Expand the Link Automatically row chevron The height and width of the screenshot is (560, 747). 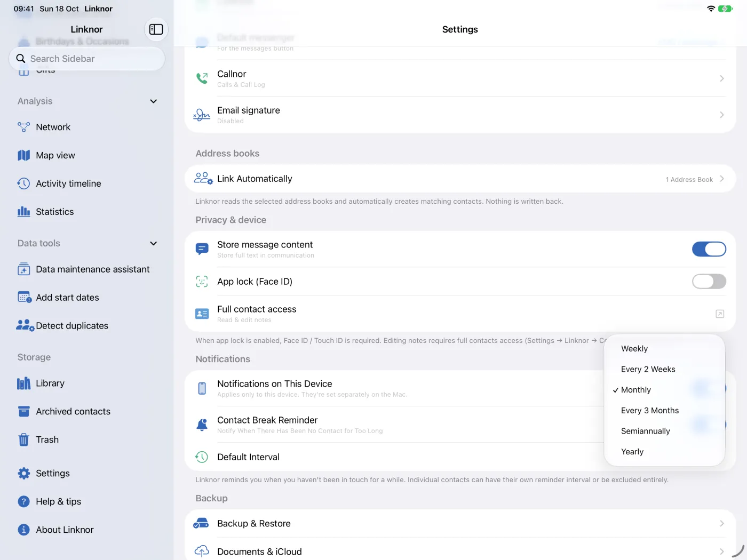point(722,179)
